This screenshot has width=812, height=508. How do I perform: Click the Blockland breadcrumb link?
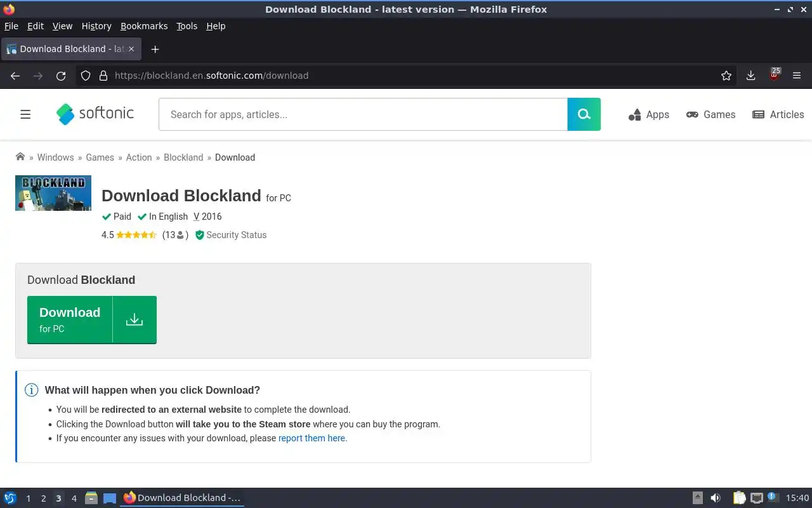[183, 157]
